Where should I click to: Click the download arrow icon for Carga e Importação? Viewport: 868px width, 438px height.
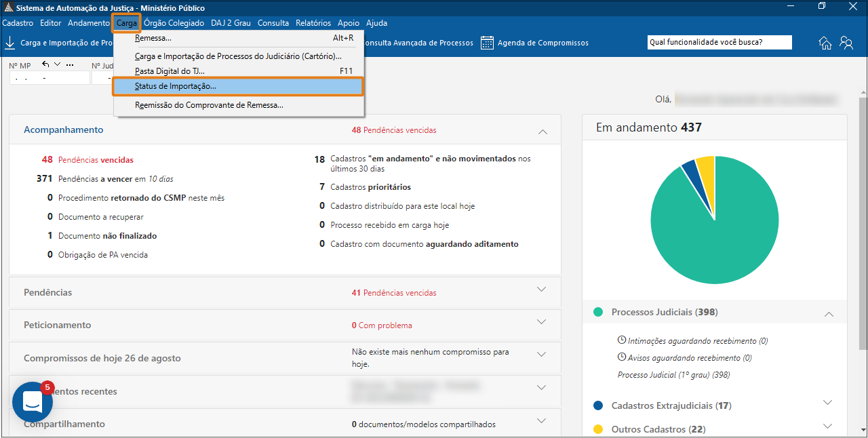pos(10,43)
